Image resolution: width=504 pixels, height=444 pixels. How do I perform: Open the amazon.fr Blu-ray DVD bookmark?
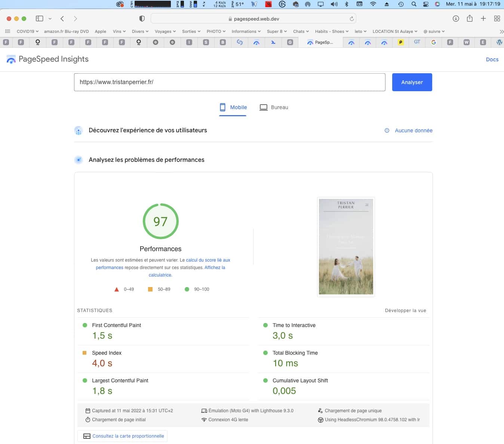67,31
